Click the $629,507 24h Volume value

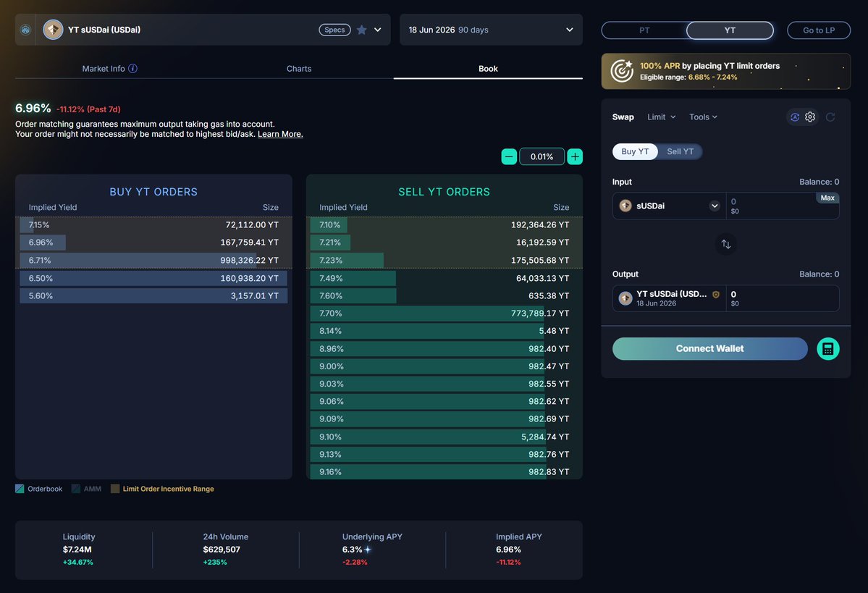[x=222, y=550]
